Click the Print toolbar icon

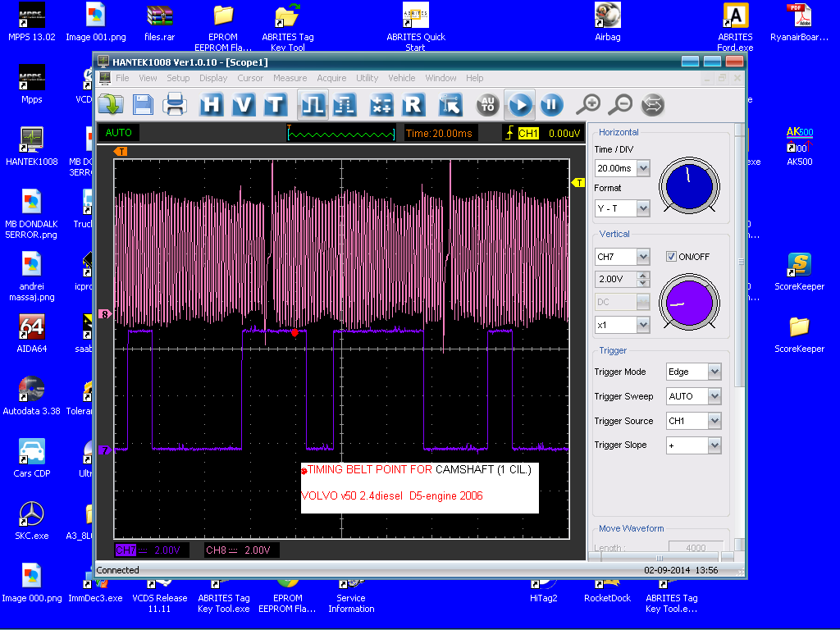[x=174, y=105]
